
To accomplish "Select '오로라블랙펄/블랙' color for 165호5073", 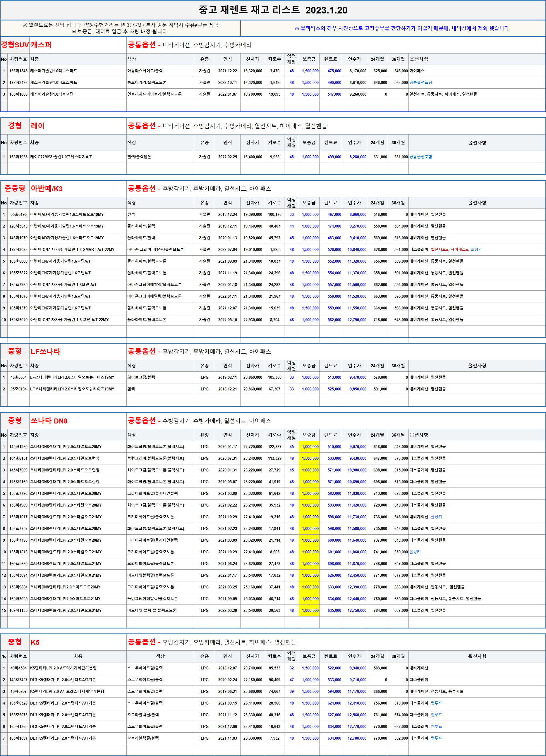I will coord(160,715).
